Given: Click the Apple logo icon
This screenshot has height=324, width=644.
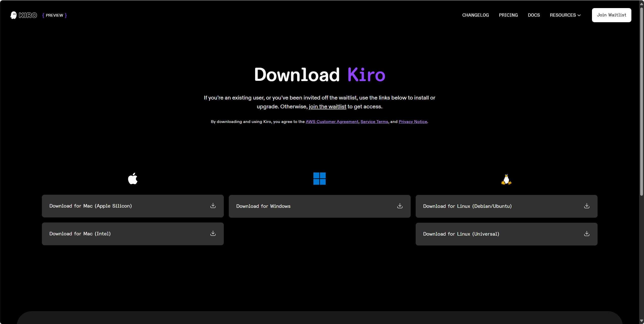Looking at the screenshot, I should tap(133, 179).
